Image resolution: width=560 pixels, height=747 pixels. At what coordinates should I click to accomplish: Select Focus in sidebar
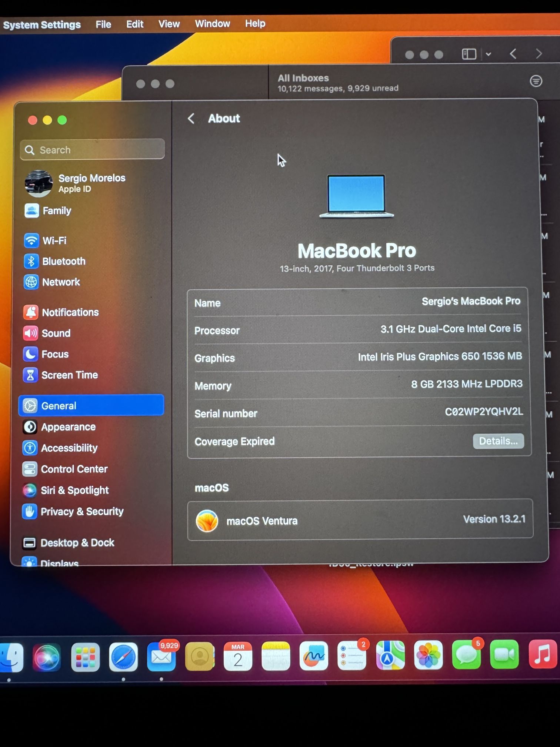[55, 354]
